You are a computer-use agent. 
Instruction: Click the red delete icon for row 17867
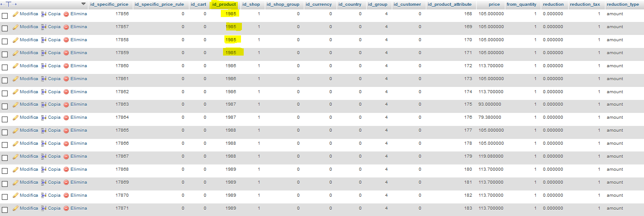tap(66, 156)
